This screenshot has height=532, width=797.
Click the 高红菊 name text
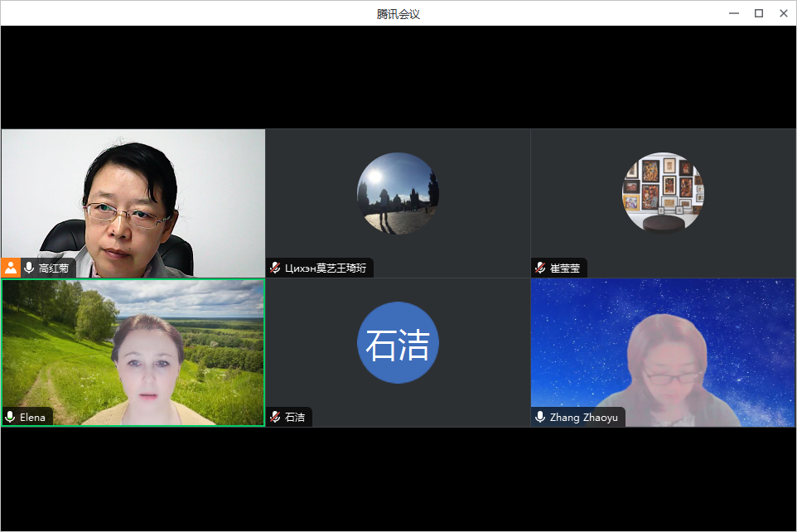click(54, 268)
